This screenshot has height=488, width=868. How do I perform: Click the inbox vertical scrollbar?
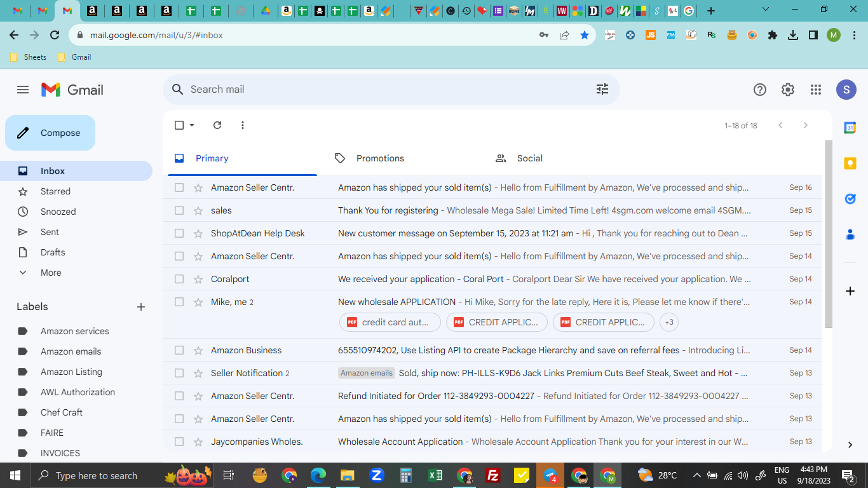[x=828, y=234]
